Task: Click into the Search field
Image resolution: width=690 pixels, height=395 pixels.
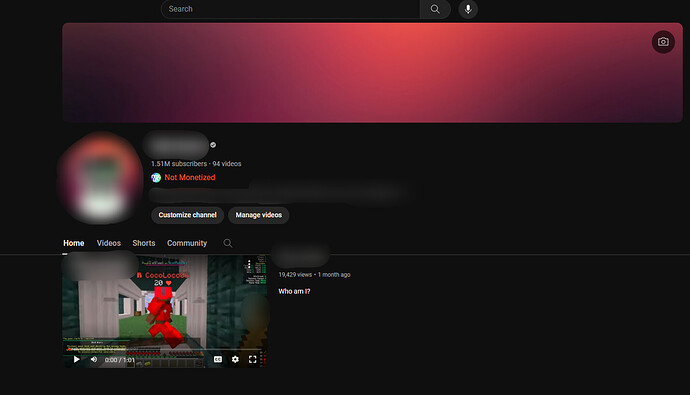Action: [x=290, y=9]
